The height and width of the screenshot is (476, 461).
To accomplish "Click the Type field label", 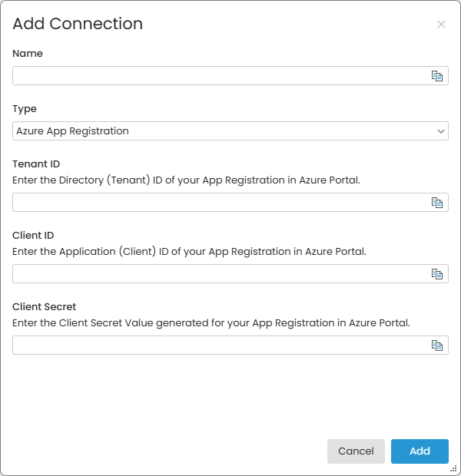I will (25, 109).
